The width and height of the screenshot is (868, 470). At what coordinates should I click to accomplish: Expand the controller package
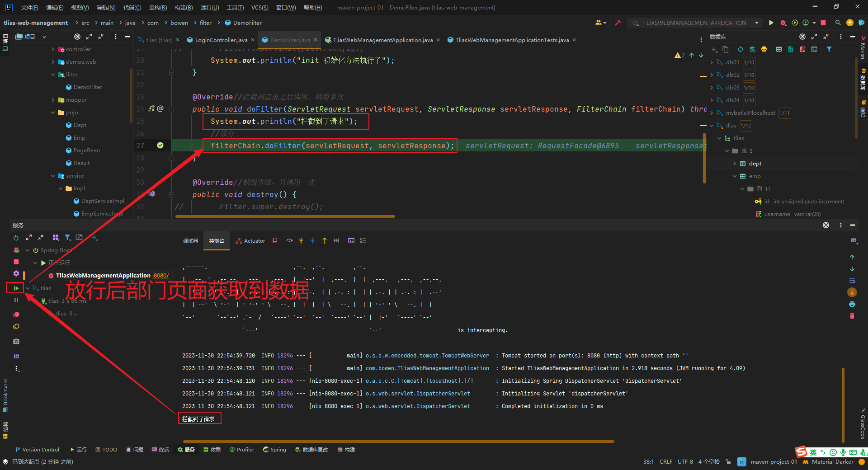[53, 49]
